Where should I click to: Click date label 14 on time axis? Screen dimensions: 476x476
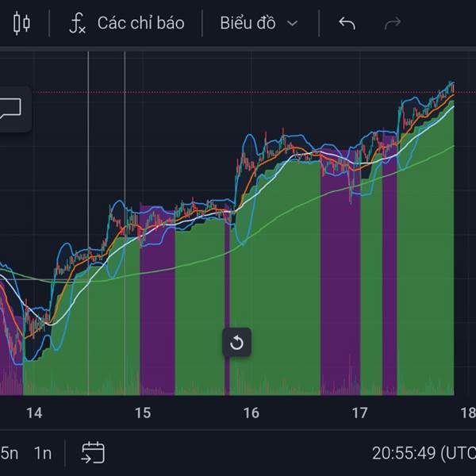click(34, 413)
